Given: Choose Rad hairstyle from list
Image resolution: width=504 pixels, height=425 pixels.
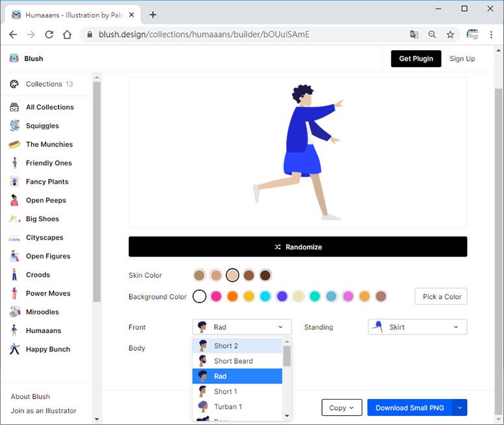Looking at the screenshot, I should [237, 376].
